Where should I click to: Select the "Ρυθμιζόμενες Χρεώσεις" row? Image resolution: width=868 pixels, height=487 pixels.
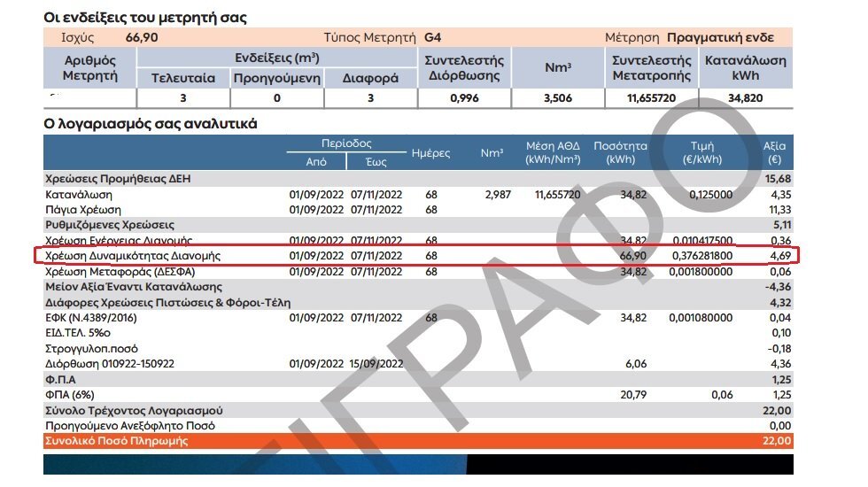click(x=418, y=225)
